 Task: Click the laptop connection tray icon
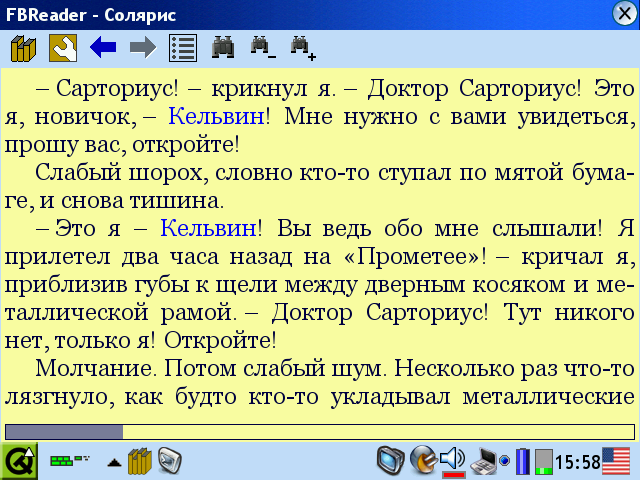(x=484, y=461)
